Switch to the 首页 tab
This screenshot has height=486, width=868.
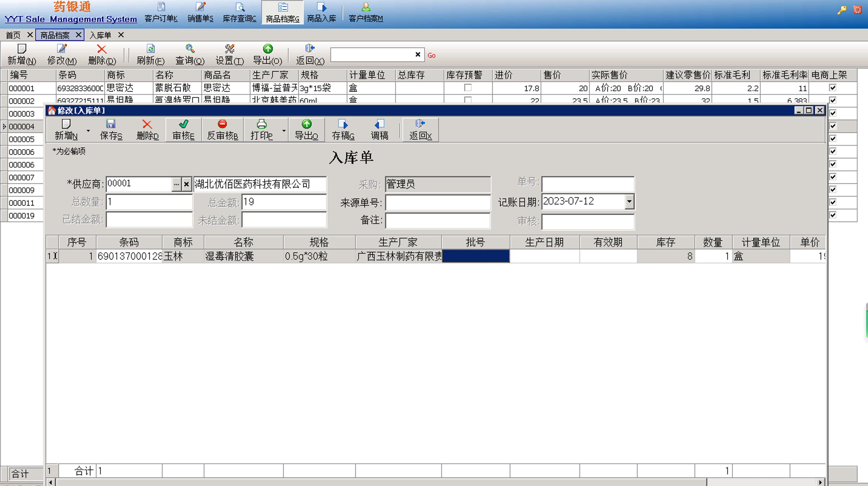point(13,35)
